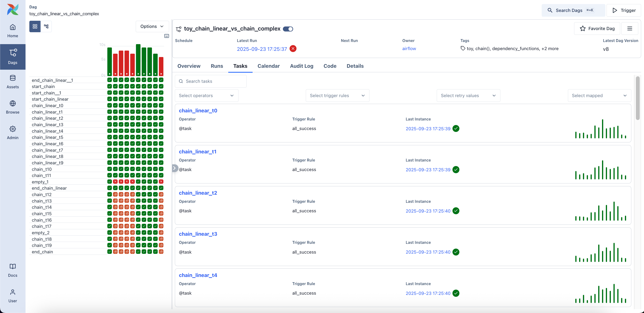The height and width of the screenshot is (313, 644).
Task: Open Select retry values dropdown
Action: pyautogui.click(x=468, y=95)
